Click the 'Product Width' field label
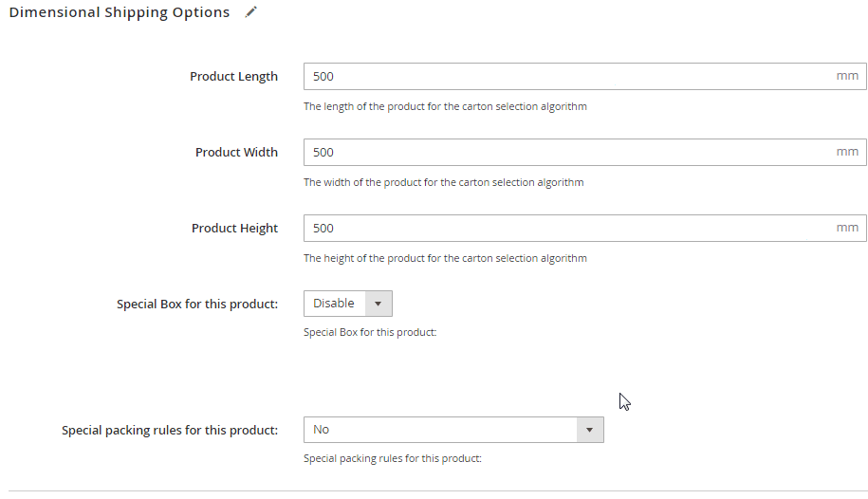Image resolution: width=868 pixels, height=499 pixels. pyautogui.click(x=236, y=153)
